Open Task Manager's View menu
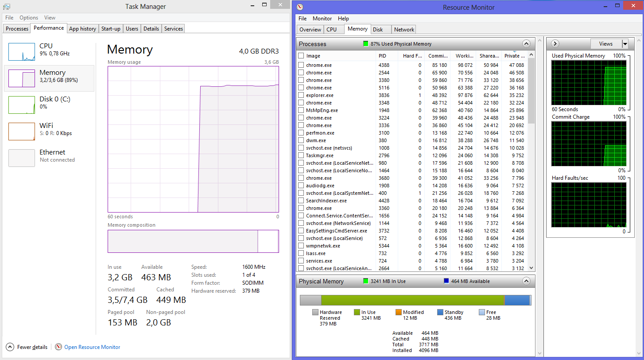The height and width of the screenshot is (360, 644). point(50,18)
